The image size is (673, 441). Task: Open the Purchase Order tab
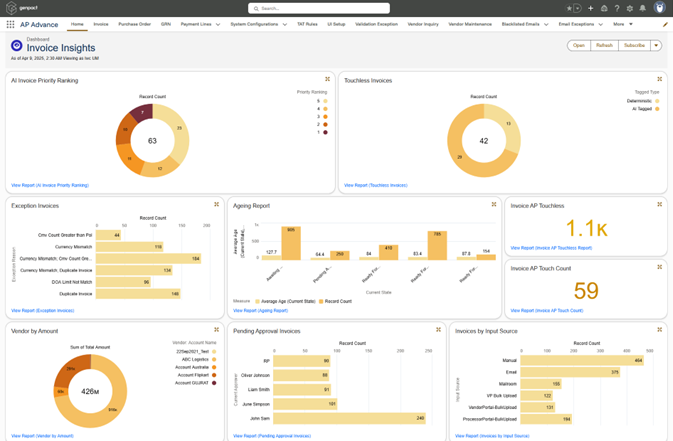[135, 24]
